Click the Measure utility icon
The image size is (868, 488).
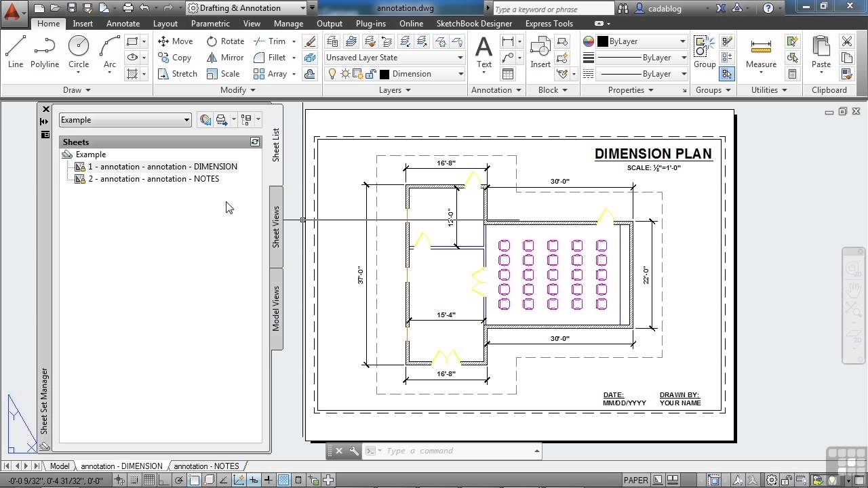761,53
